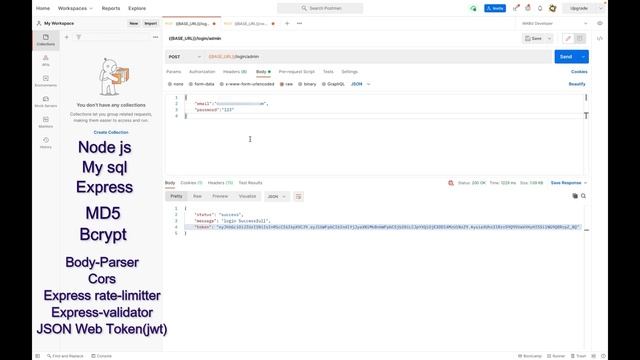Switch to the response Cookies tab
Image resolution: width=640 pixels, height=360 pixels.
click(x=191, y=183)
